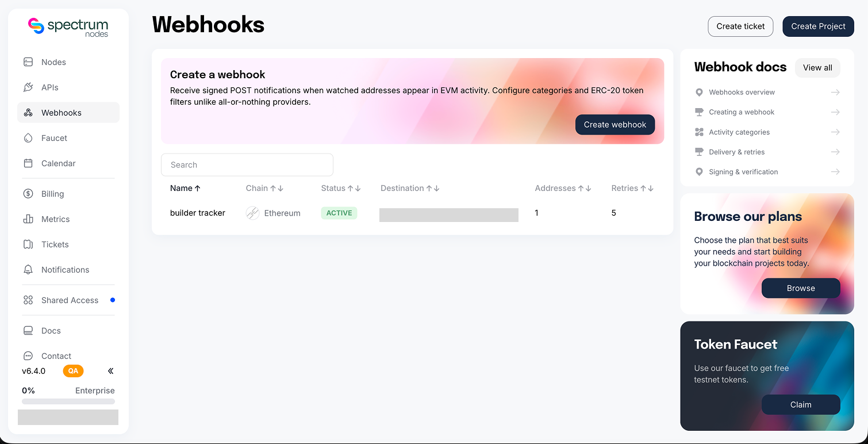Click the Create webhook button
The width and height of the screenshot is (868, 444).
[615, 125]
